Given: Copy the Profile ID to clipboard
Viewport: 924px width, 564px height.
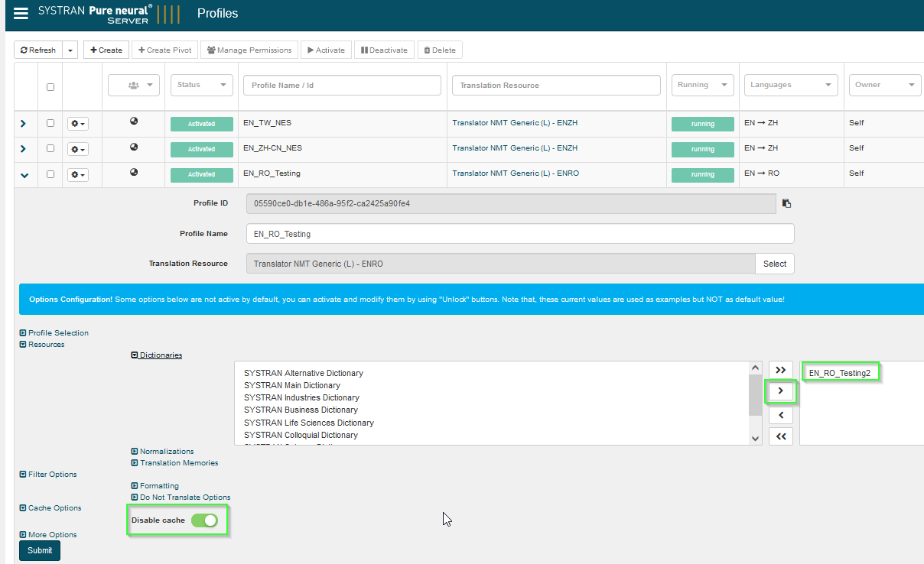Looking at the screenshot, I should 786,203.
